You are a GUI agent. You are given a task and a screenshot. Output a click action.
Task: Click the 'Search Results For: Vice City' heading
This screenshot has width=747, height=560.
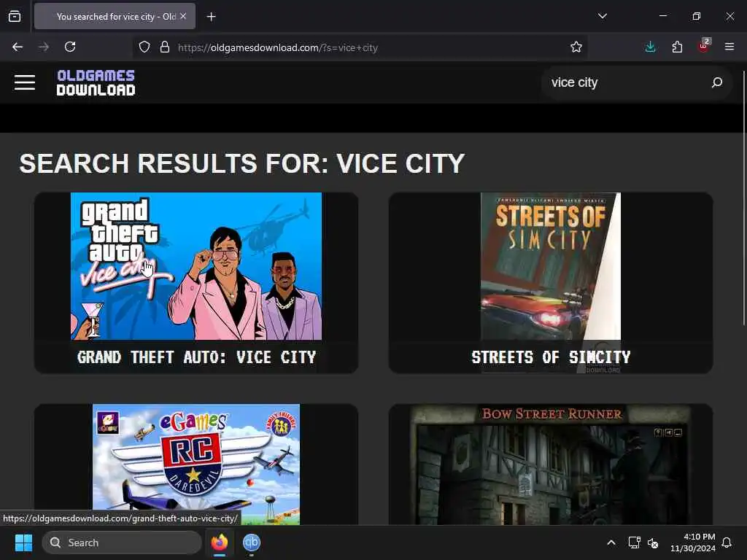242,163
